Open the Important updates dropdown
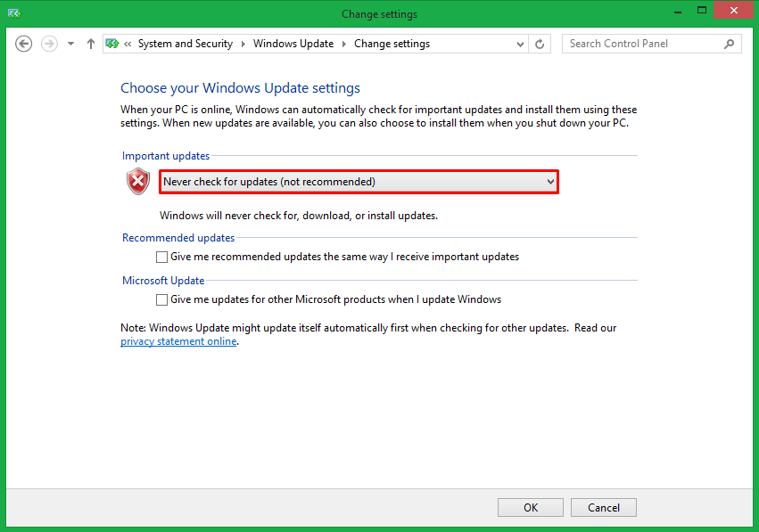The height and width of the screenshot is (532, 759). pyautogui.click(x=550, y=181)
